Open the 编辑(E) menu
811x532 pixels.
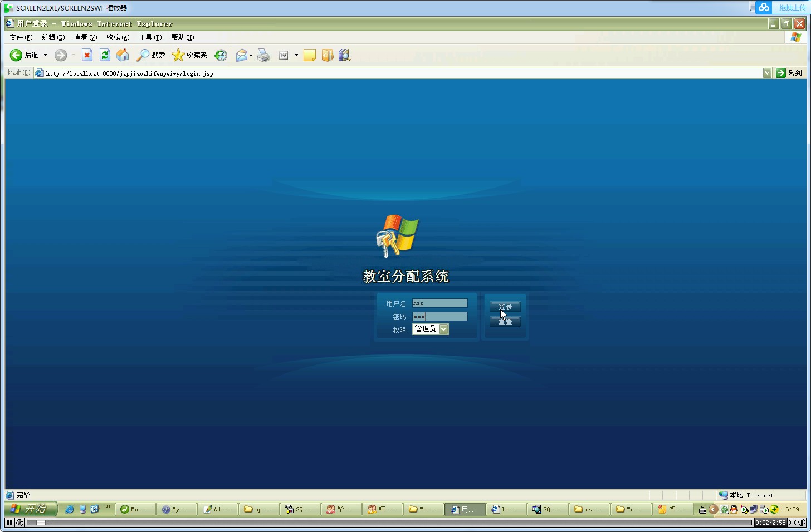pos(53,37)
